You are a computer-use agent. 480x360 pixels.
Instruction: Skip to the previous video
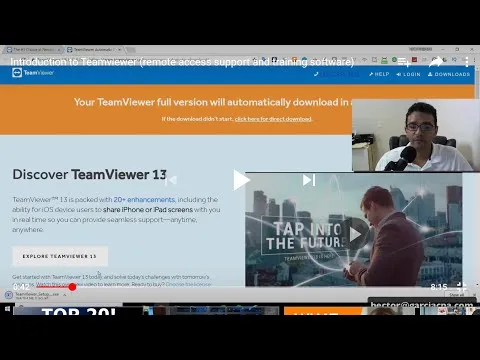point(171,180)
